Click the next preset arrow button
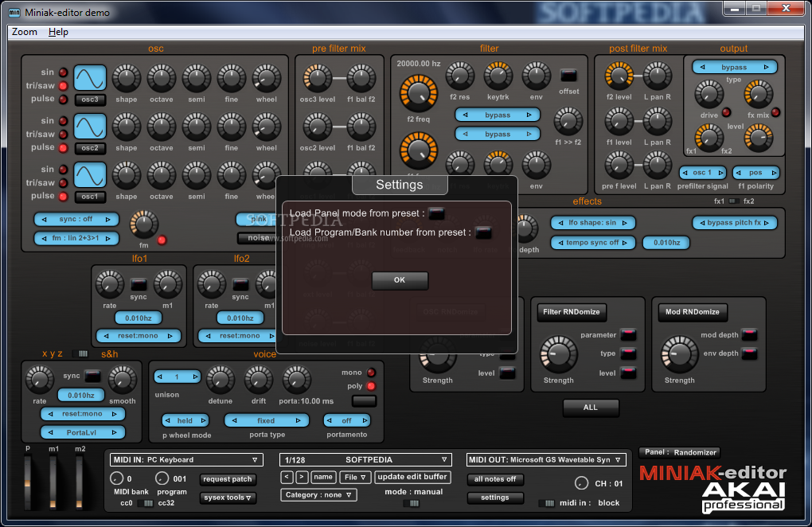This screenshot has width=812, height=527. (302, 477)
